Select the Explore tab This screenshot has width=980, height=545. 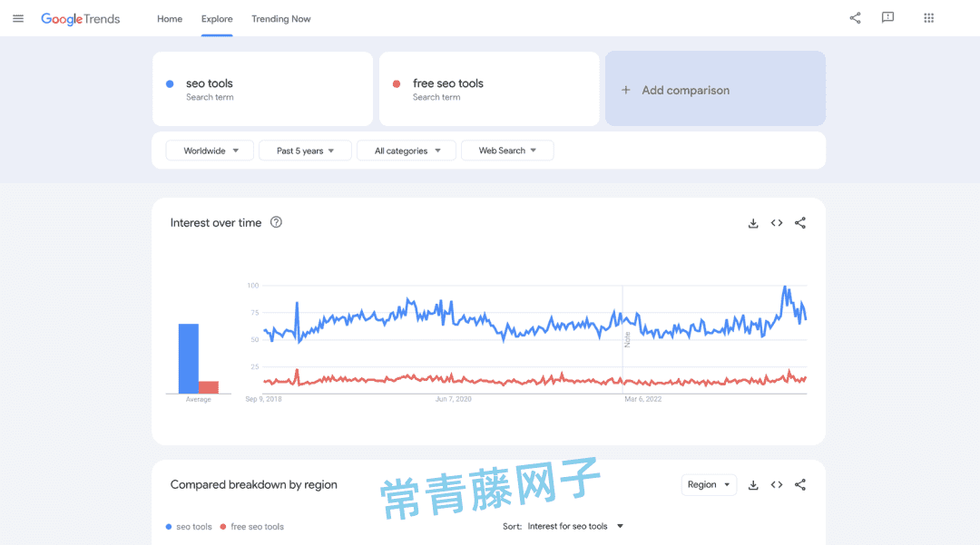(217, 19)
